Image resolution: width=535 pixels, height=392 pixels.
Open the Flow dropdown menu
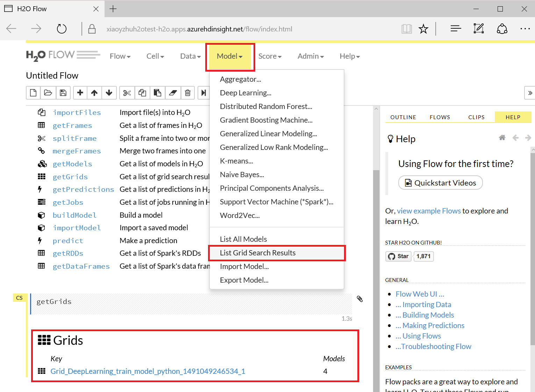[120, 56]
